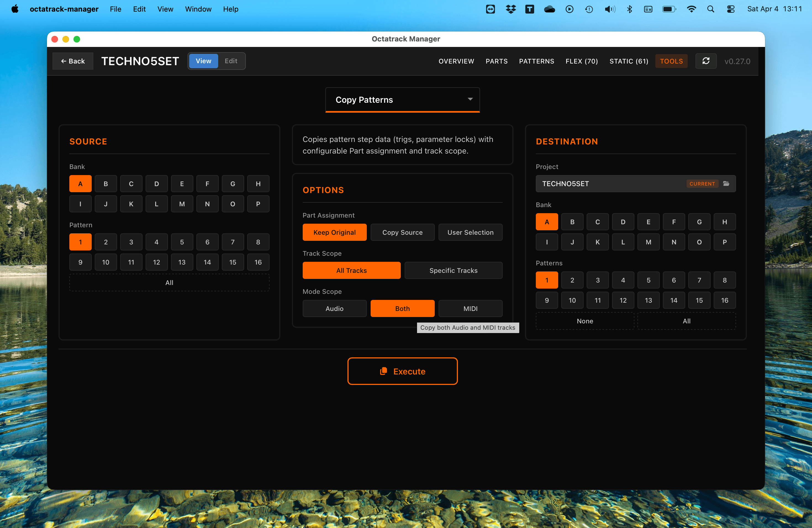Select source bank H
Screen dimensions: 812x528
tap(258, 184)
